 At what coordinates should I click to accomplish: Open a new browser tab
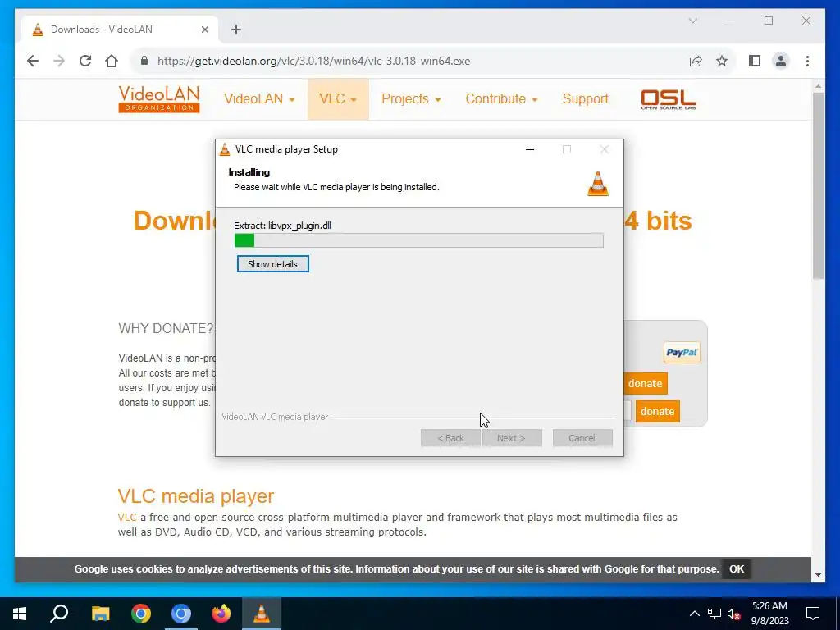[x=236, y=30]
